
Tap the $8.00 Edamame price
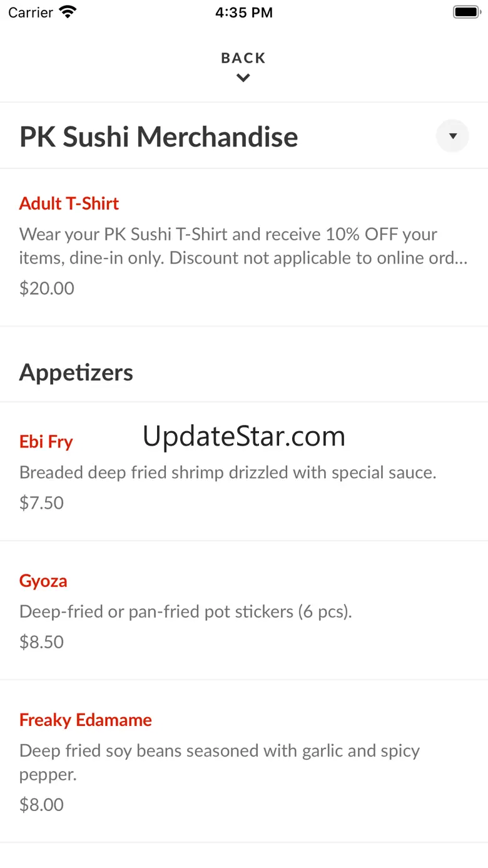pos(42,805)
